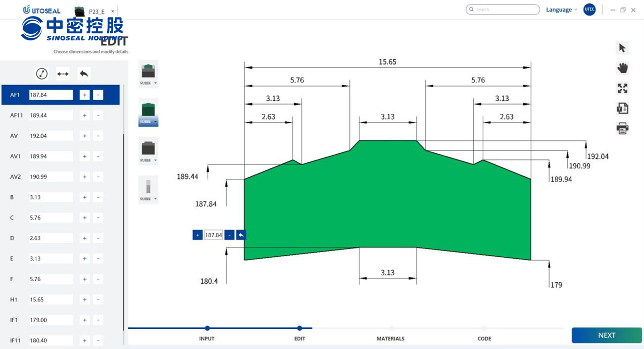Activate the hand pan tool

pos(622,68)
